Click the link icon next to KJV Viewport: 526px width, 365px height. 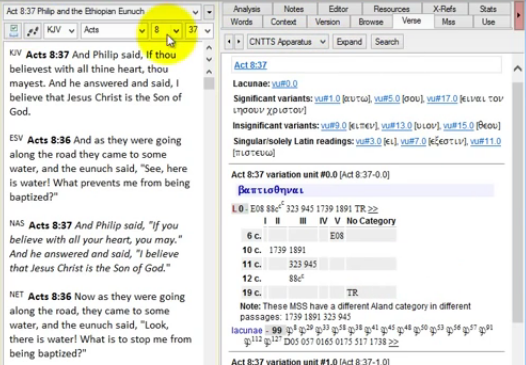pyautogui.click(x=32, y=31)
